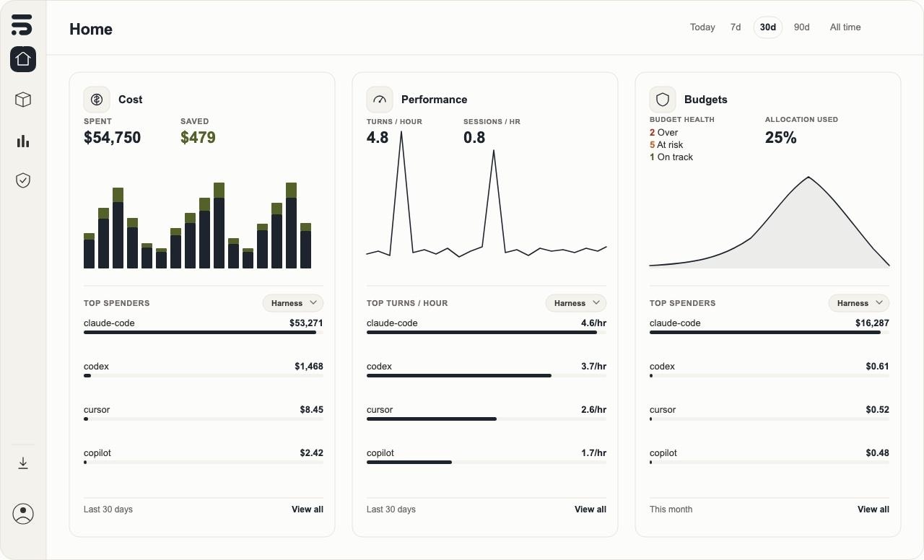The height and width of the screenshot is (560, 924).
Task: Click claude-code row in Cost top spenders
Action: [x=204, y=327]
